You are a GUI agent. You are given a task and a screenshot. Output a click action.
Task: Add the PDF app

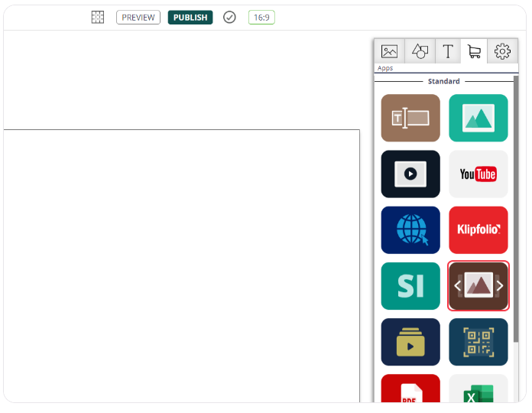[410, 389]
